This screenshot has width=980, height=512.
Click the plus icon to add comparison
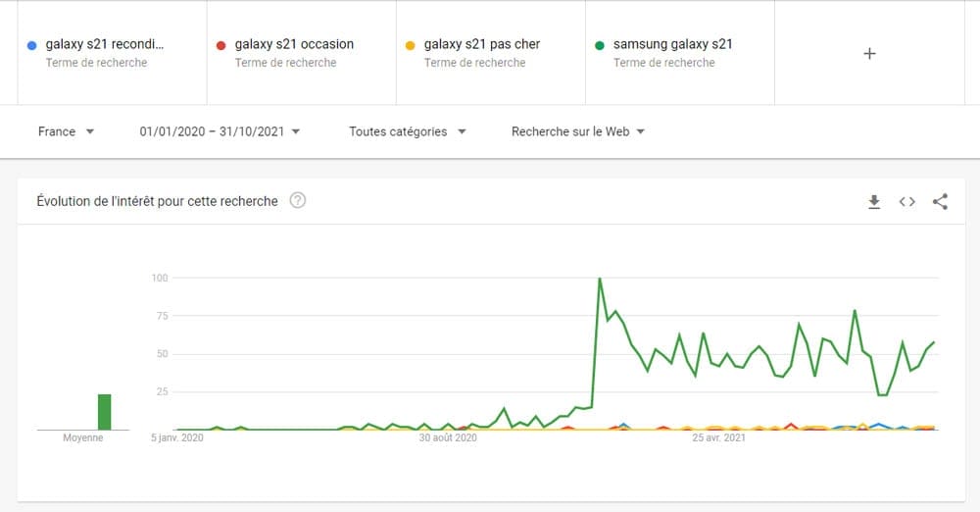tap(869, 53)
